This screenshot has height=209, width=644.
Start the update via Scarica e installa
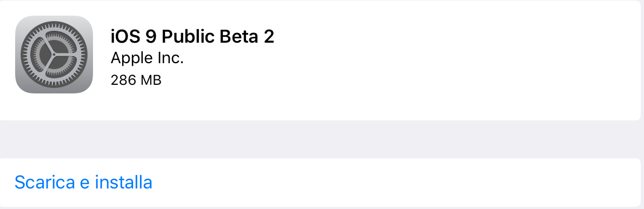point(320,183)
